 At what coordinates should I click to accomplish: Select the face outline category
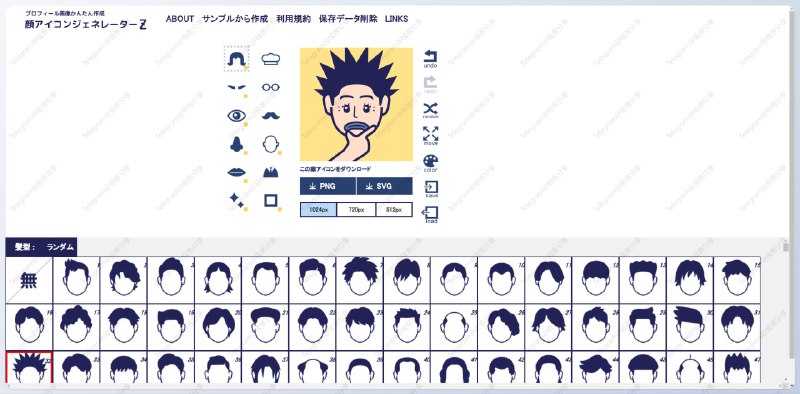(270, 144)
